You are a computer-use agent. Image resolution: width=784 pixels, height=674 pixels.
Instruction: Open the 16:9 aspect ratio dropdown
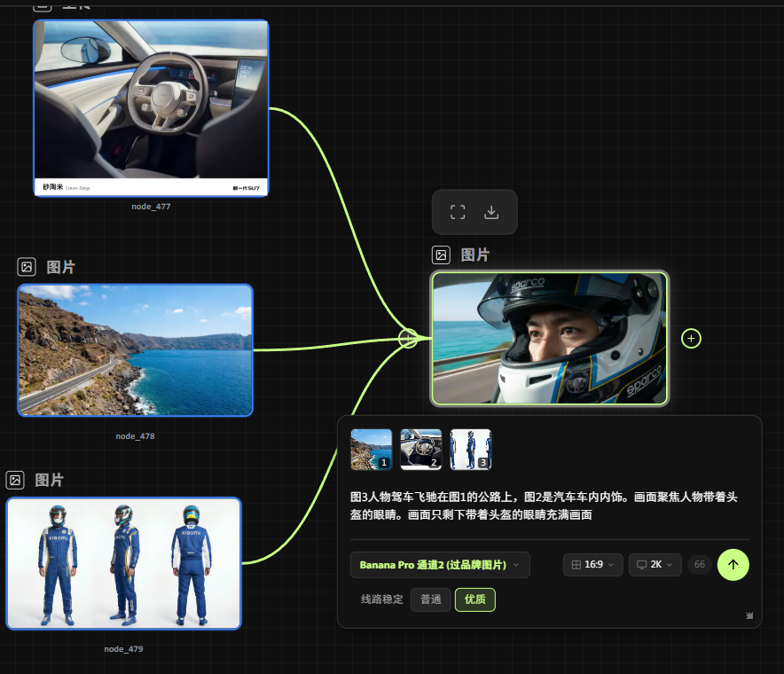[x=592, y=565]
